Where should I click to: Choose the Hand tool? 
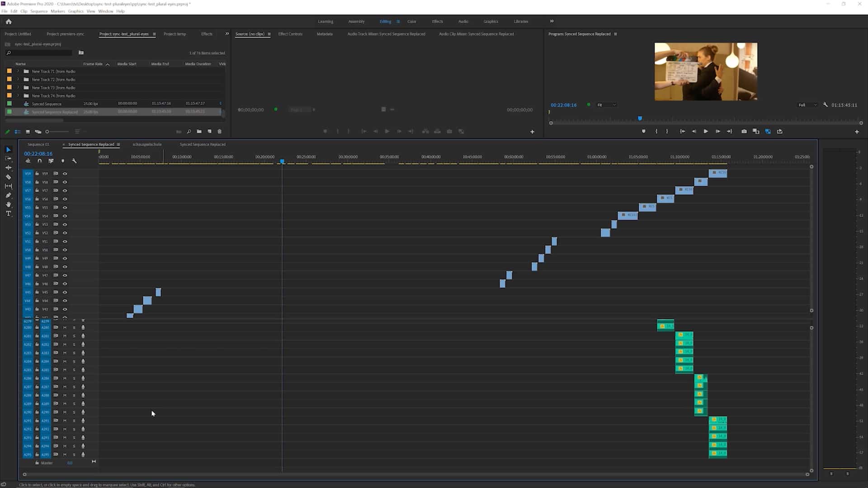9,204
